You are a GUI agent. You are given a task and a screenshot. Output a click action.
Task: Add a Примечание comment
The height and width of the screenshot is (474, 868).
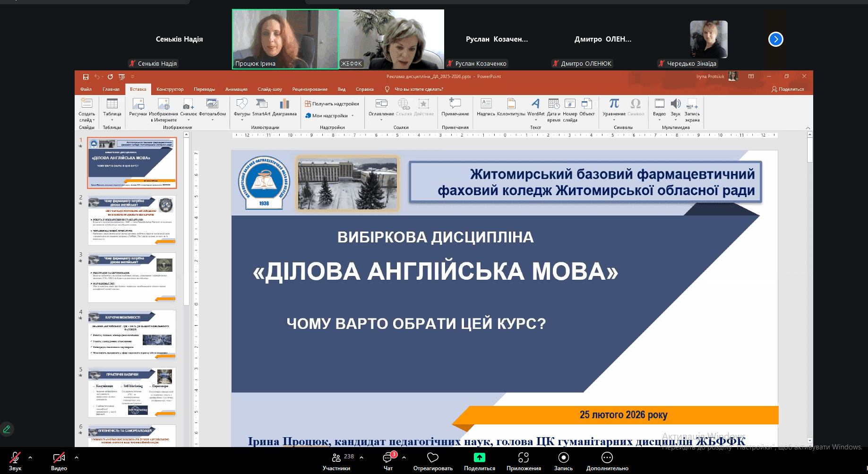coord(455,107)
